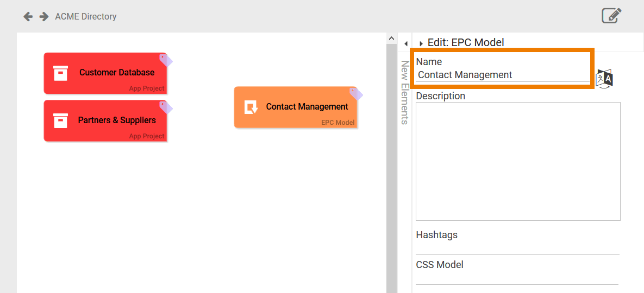The height and width of the screenshot is (293, 644).
Task: Click the tag icon on Customer Database
Action: [x=166, y=60]
